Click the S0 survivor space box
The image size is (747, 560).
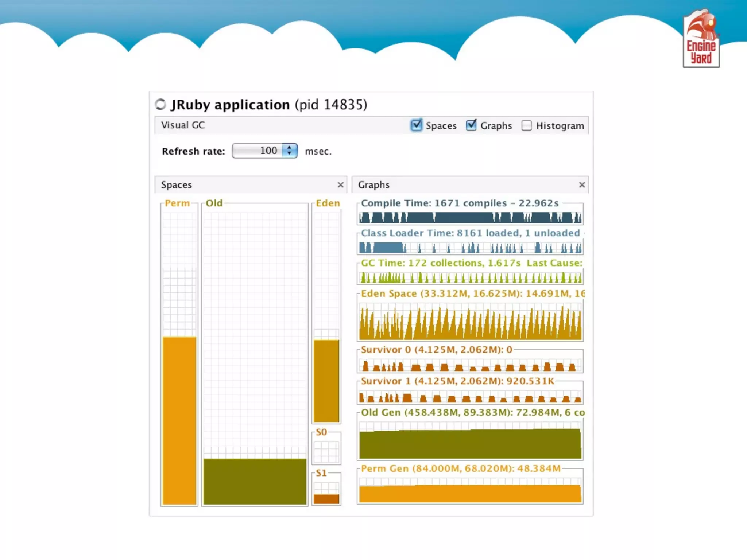pos(326,451)
